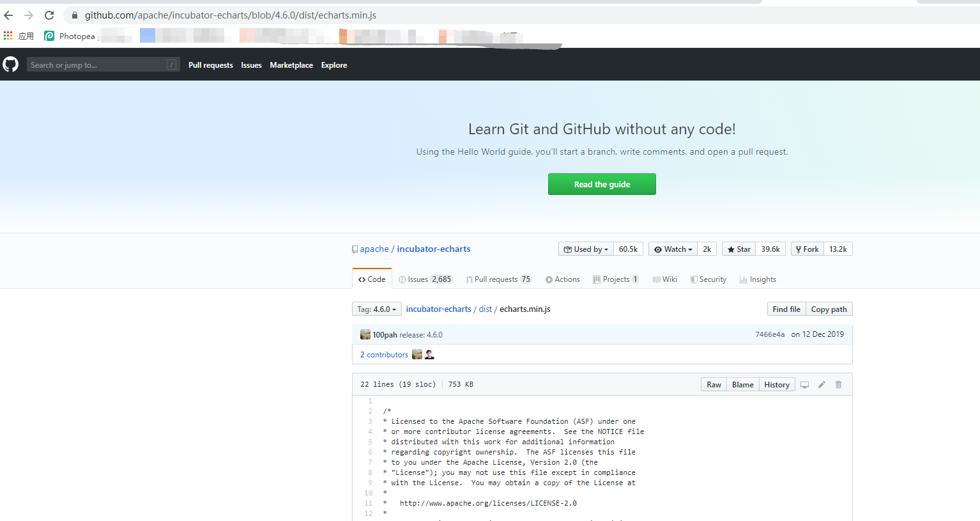Open the repo Pull requests 75 tab
The height and width of the screenshot is (521, 980).
point(499,279)
